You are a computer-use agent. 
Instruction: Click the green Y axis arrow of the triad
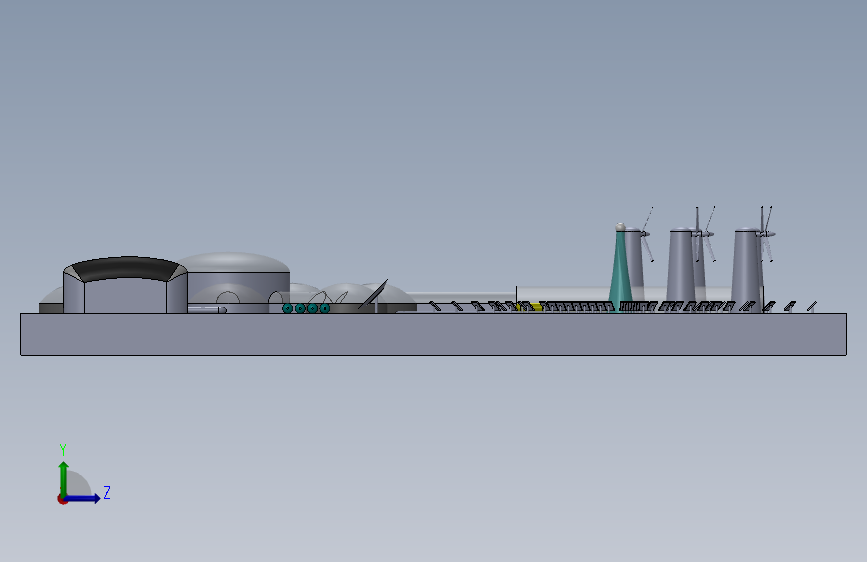[x=64, y=478]
